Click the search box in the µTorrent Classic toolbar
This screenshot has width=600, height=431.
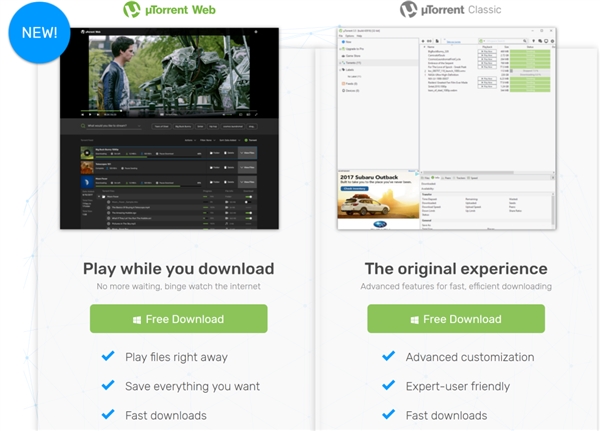tap(502, 41)
